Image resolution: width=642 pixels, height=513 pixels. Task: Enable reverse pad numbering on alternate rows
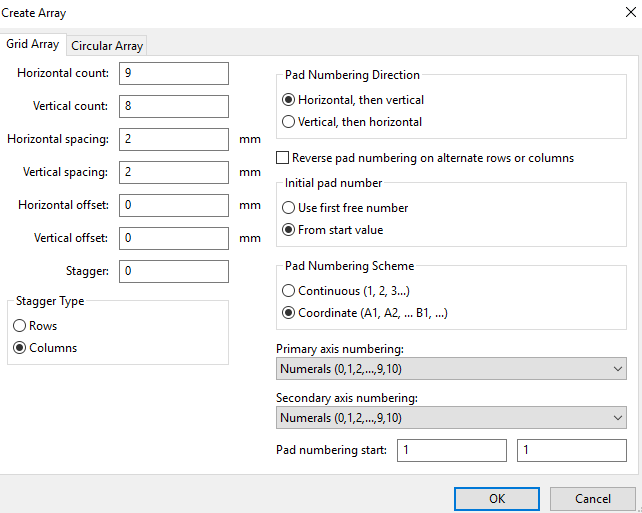(x=283, y=158)
